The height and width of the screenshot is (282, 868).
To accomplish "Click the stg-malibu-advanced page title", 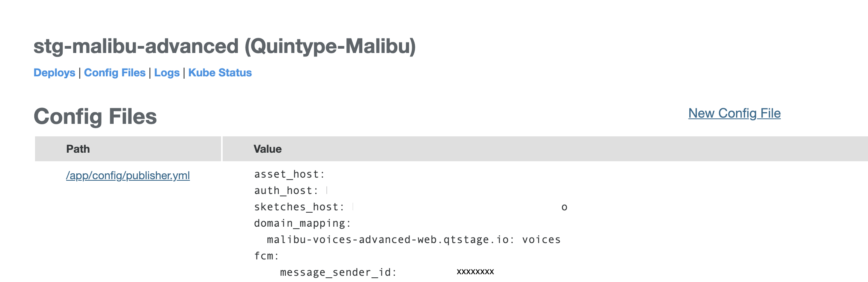I will point(225,46).
